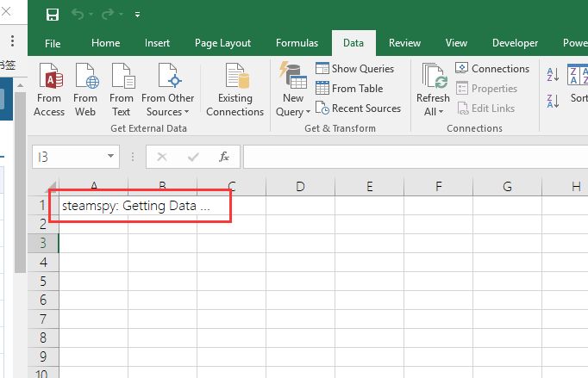Undo the last action

pos(78,15)
